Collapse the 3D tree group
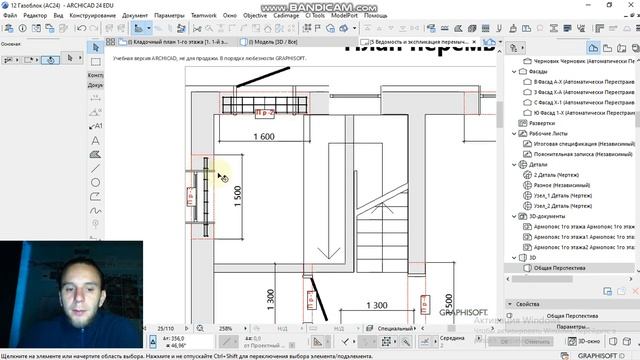This screenshot has width=640, height=360. point(514,258)
